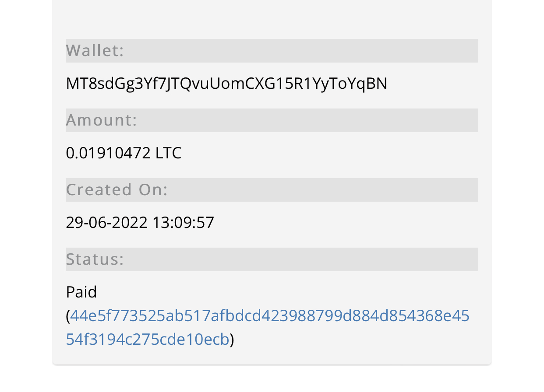This screenshot has width=544, height=392.
Task: Click the opening parenthesis before the hash
Action: click(68, 315)
